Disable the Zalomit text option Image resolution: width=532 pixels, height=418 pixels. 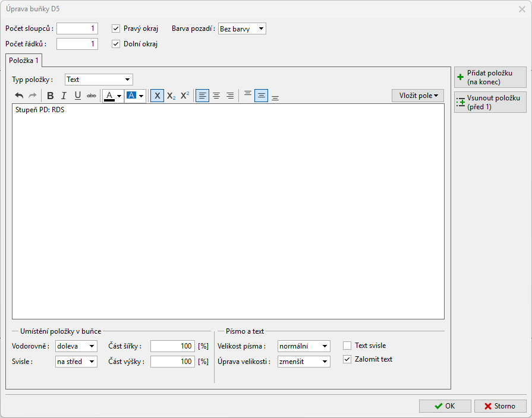click(347, 359)
